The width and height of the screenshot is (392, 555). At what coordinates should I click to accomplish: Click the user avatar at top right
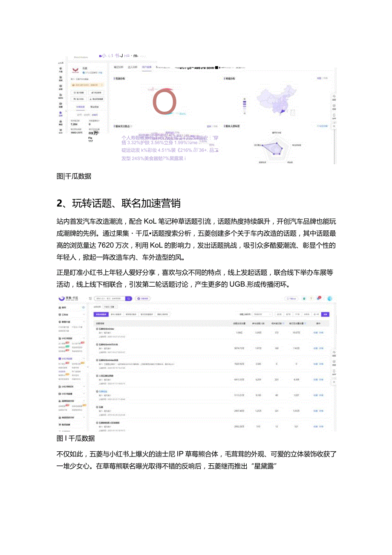(x=329, y=299)
